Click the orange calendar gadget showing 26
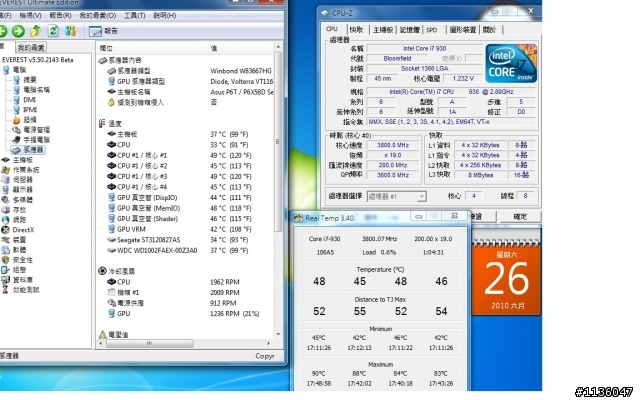Screen dimensions: 640x400 [x=507, y=278]
